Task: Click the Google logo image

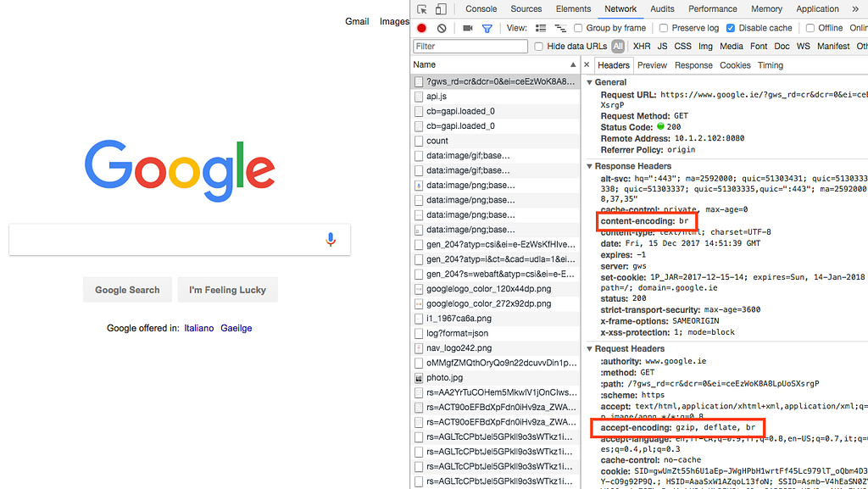Action: tap(180, 170)
